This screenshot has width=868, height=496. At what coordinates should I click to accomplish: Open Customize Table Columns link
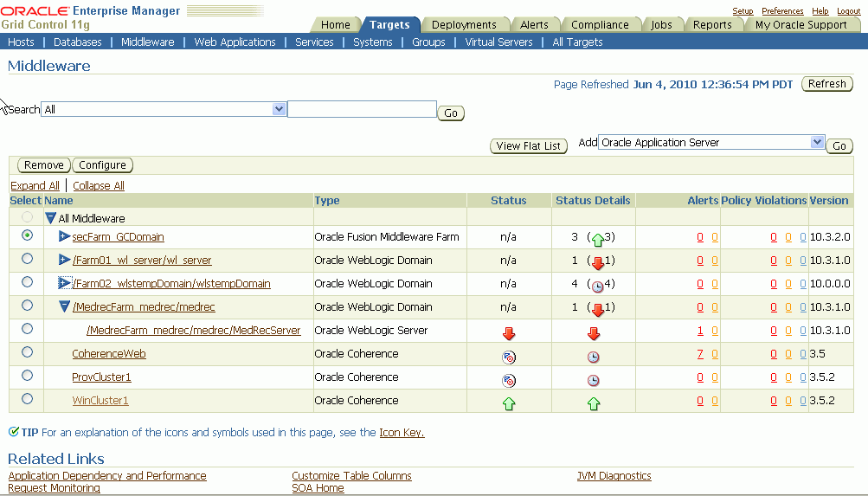point(351,475)
